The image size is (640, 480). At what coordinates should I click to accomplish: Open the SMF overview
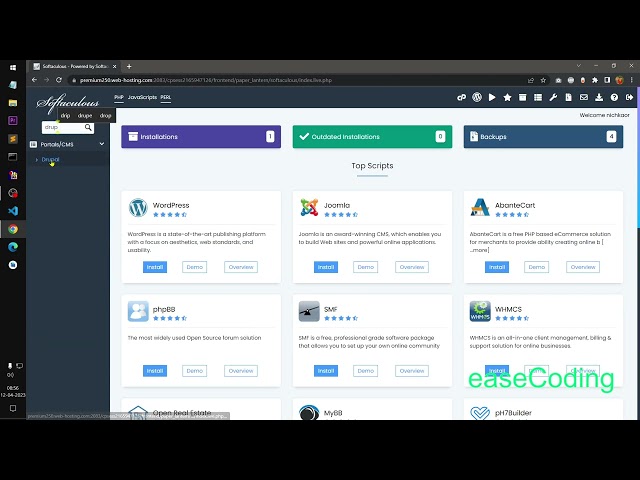tap(412, 371)
